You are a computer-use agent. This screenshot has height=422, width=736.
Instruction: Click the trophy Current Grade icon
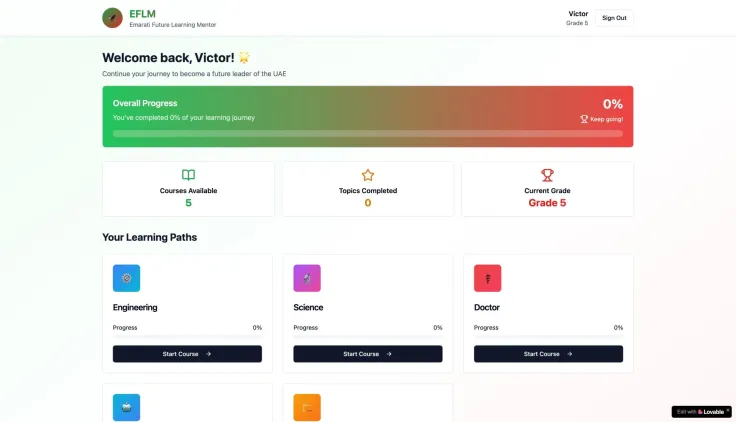point(547,175)
